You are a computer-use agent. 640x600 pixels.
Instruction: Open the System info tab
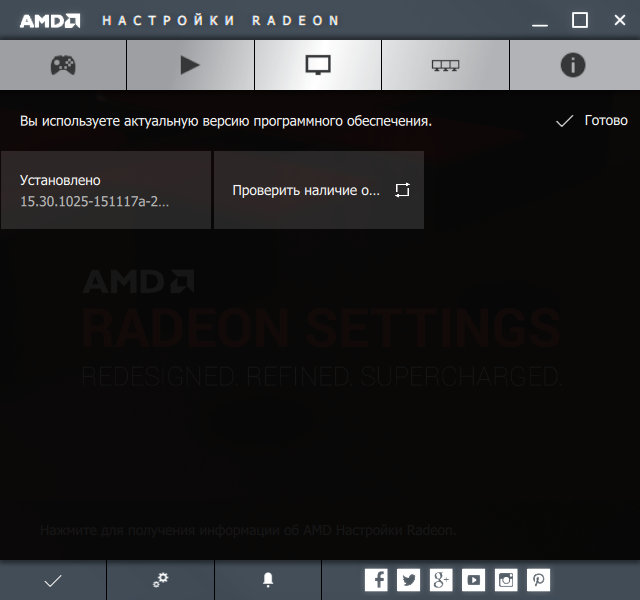(575, 65)
